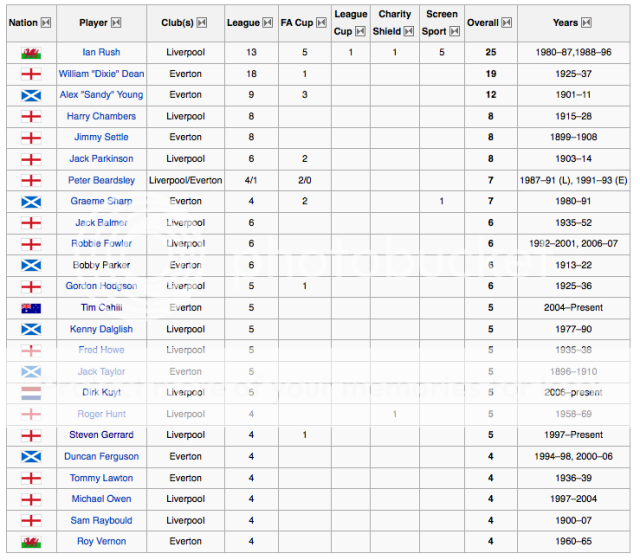Open the Alex "Sandy" Young link
Image resolution: width=640 pixels, height=560 pixels.
tap(101, 95)
